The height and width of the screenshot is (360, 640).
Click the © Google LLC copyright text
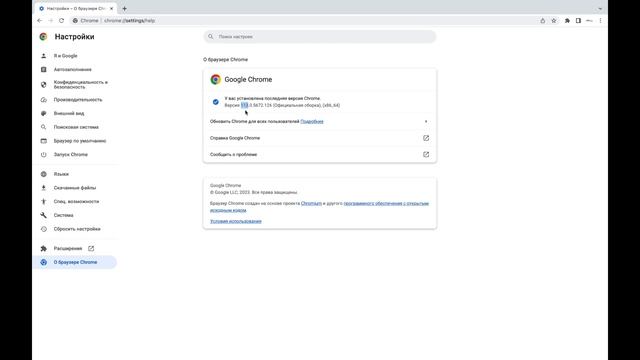(x=253, y=192)
